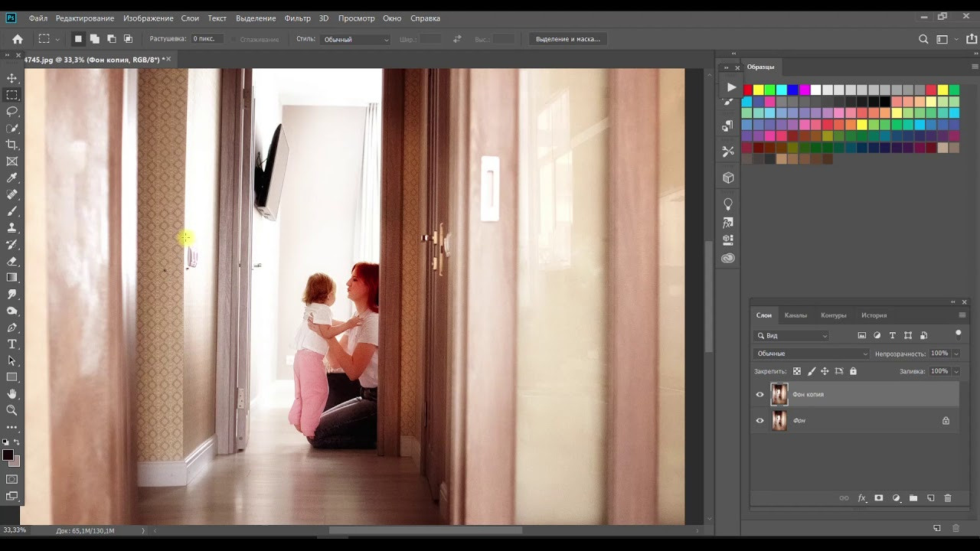Create new layer via Layers panel icon

point(931,498)
